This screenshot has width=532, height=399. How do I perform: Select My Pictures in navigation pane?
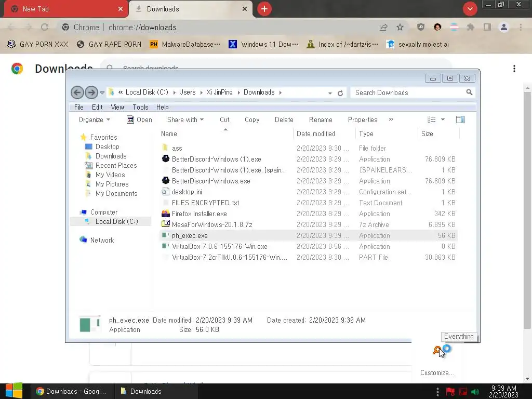click(112, 184)
